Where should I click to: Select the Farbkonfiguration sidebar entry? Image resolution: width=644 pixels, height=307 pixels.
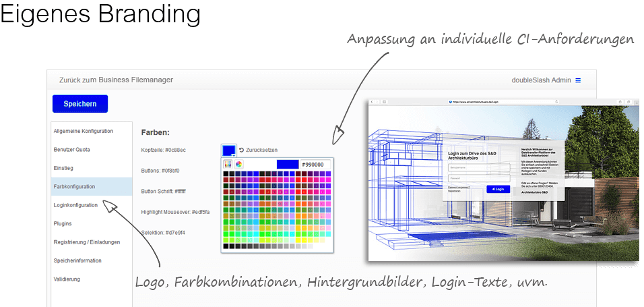pos(92,186)
